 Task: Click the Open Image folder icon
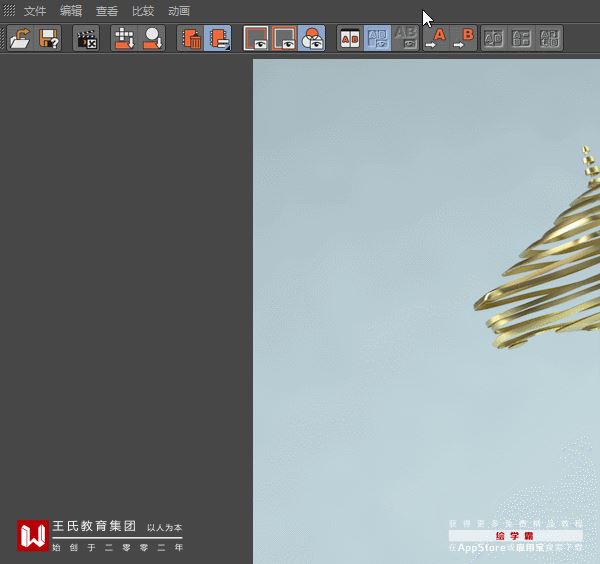21,38
